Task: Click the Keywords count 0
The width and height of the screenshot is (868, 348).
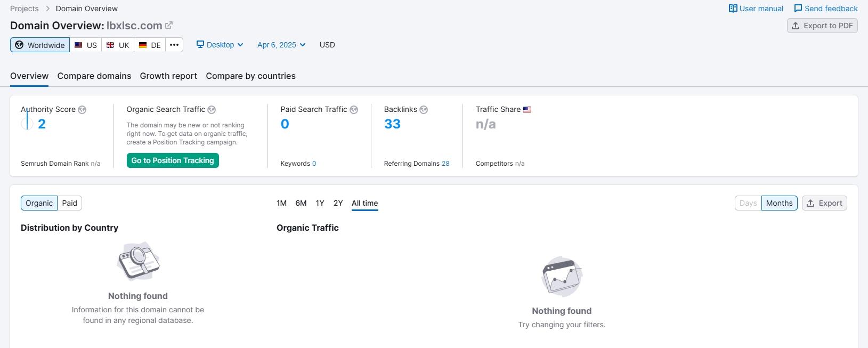Action: click(x=314, y=164)
